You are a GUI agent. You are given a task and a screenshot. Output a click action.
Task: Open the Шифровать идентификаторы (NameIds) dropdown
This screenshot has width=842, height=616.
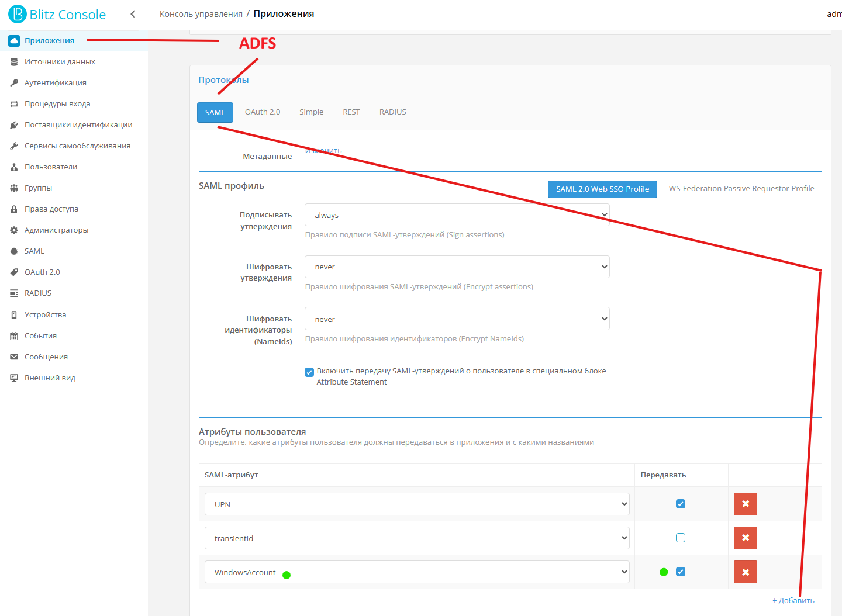(457, 319)
